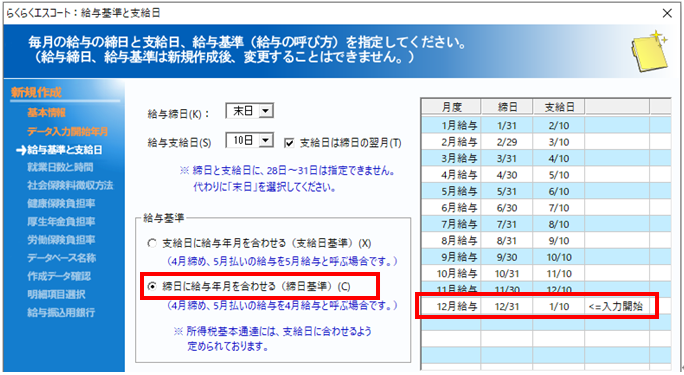Click the 締日 column header
Viewport: 684px width, 375px height.
click(507, 107)
